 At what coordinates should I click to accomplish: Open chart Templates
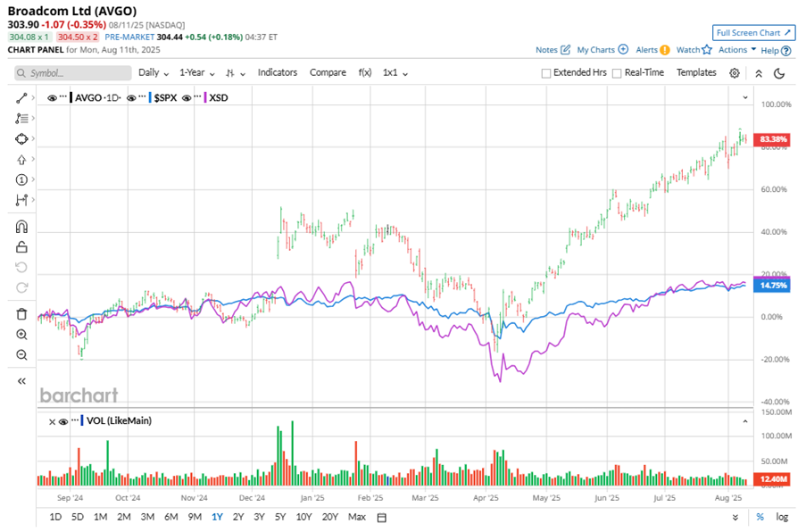(x=696, y=72)
